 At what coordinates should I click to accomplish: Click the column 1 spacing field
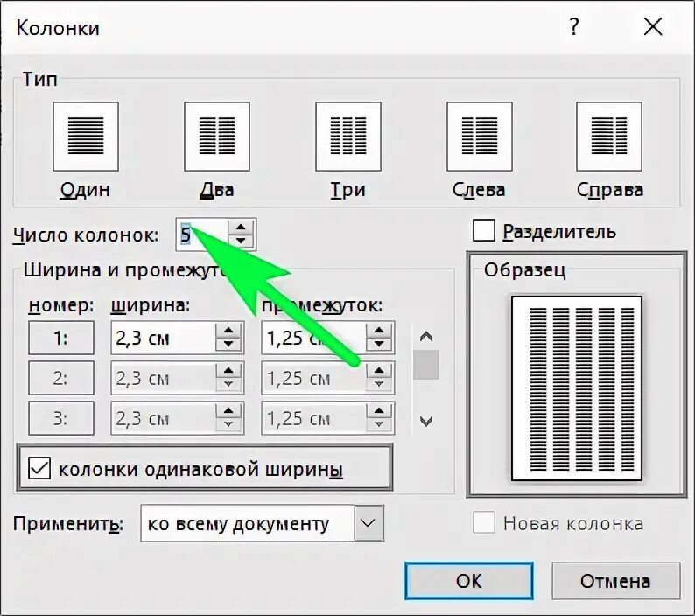314,338
